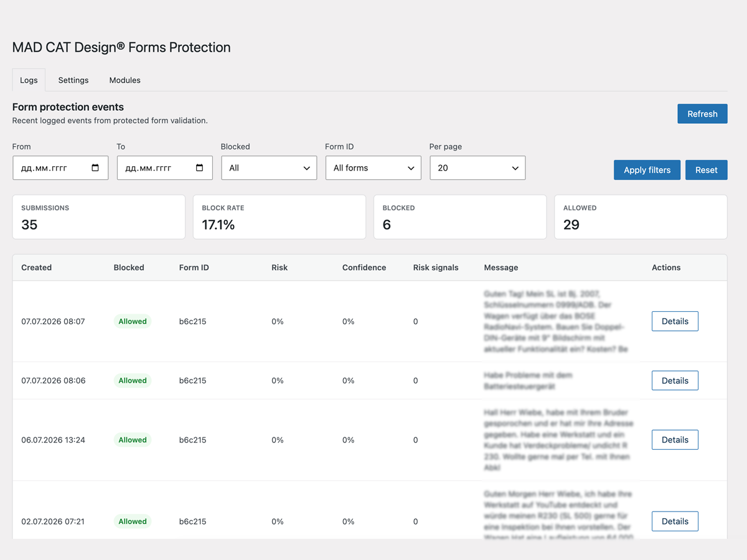Click the Allowed badge in 13:24 row
This screenshot has width=747, height=560.
133,439
